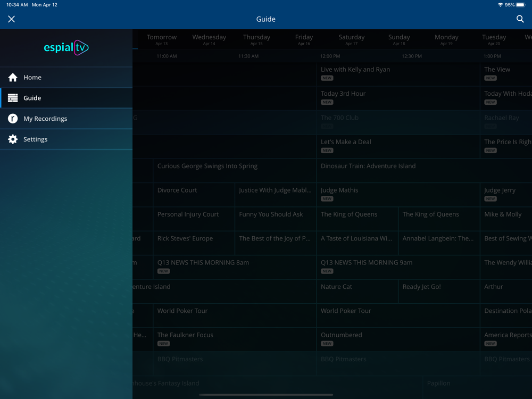Screen dimensions: 532x399
Task: Switch to Saturday Apr 17 tab
Action: click(352, 39)
